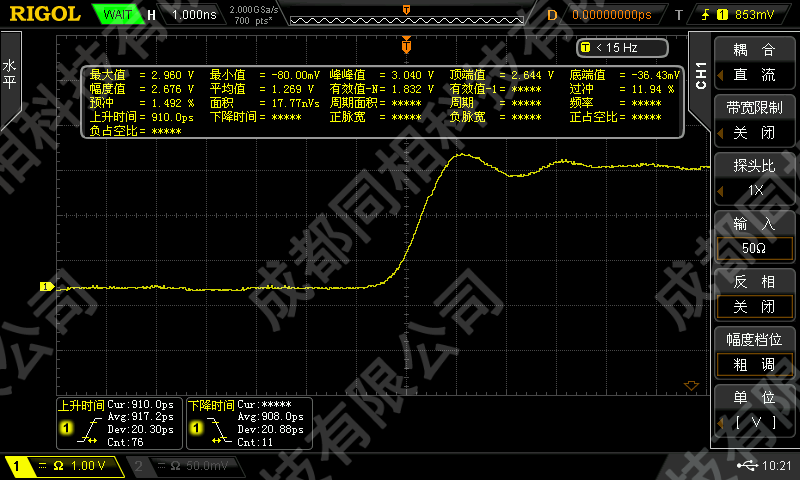Toggle the 输入 50Ω input impedance
The height and width of the screenshot is (480, 800).
point(754,236)
